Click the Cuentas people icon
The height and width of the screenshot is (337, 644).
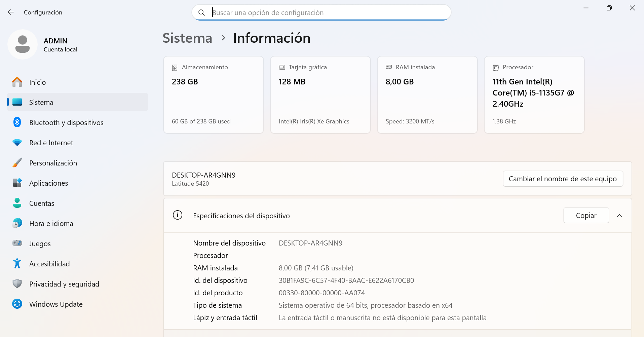click(x=17, y=203)
